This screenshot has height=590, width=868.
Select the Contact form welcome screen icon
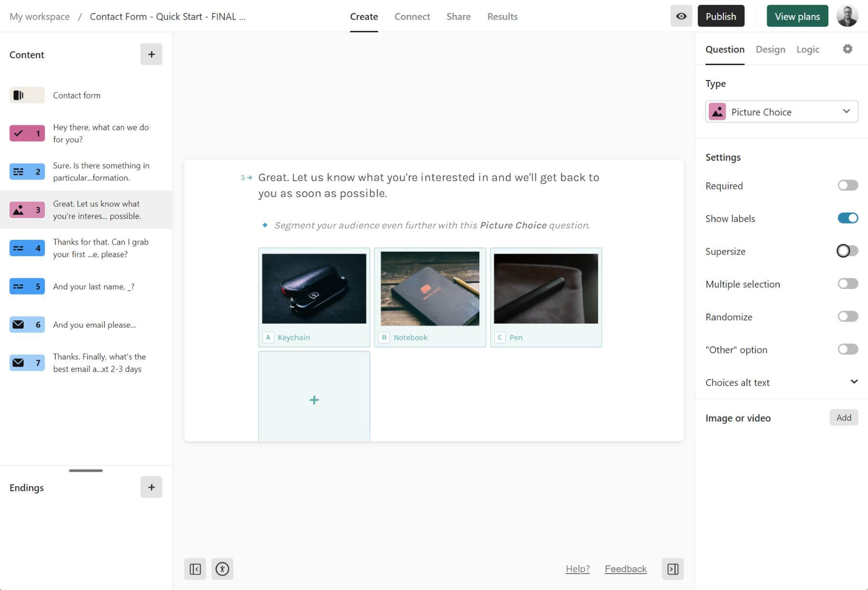point(27,95)
